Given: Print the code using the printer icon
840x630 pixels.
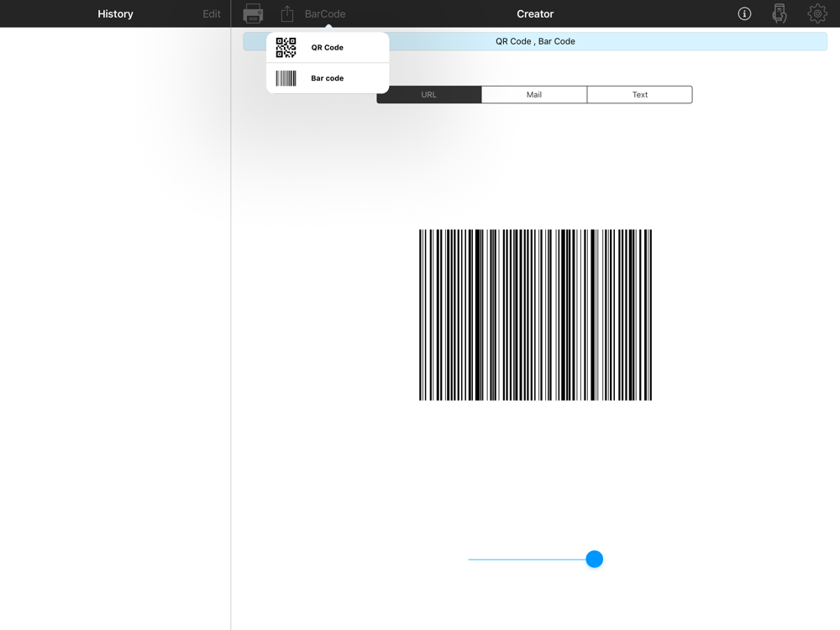Looking at the screenshot, I should click(x=253, y=13).
